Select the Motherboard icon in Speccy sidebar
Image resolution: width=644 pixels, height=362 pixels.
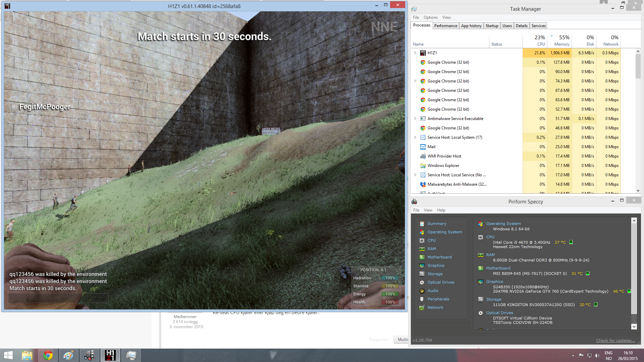pyautogui.click(x=422, y=257)
